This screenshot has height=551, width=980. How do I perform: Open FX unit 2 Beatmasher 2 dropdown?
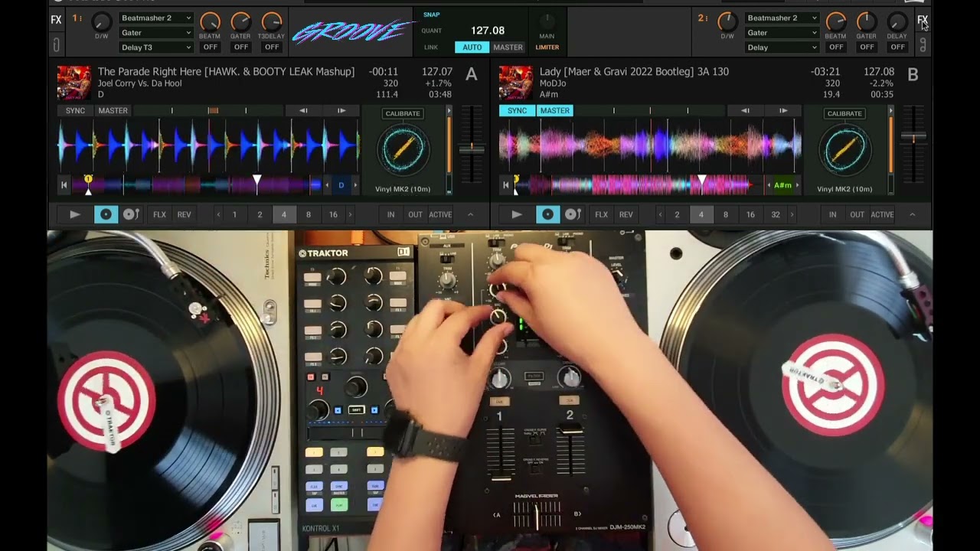(782, 18)
